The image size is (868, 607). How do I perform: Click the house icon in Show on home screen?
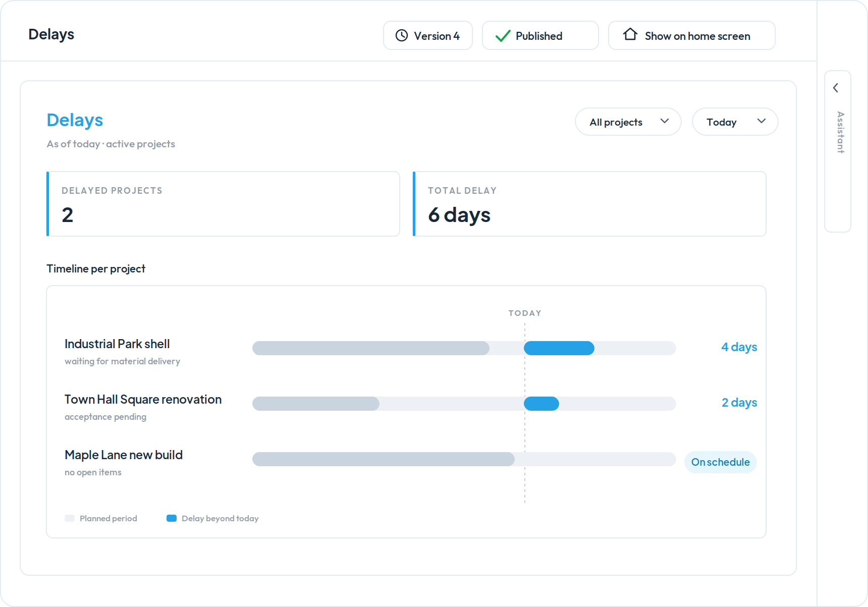pos(630,34)
